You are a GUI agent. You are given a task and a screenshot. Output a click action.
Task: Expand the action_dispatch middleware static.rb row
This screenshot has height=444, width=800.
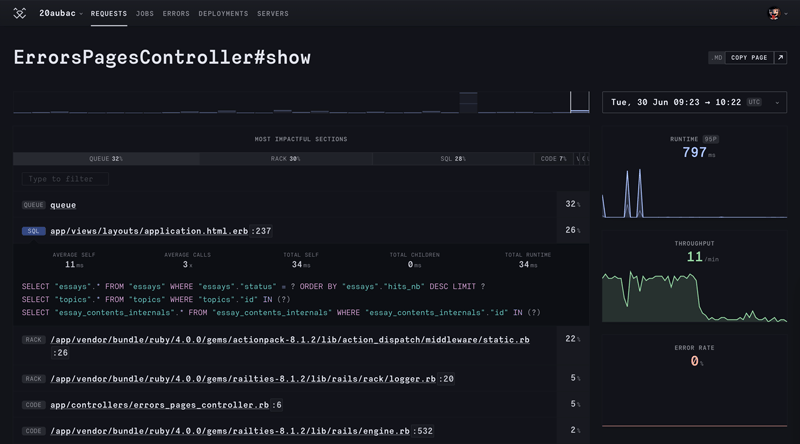coord(301,346)
